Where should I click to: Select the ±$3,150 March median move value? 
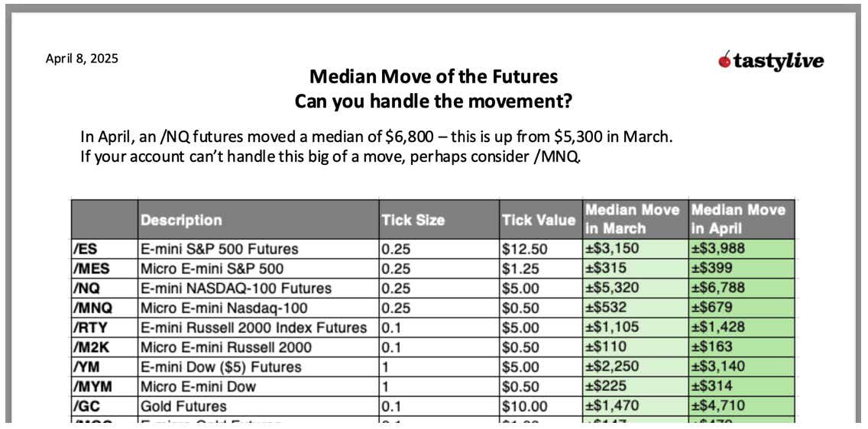click(613, 249)
